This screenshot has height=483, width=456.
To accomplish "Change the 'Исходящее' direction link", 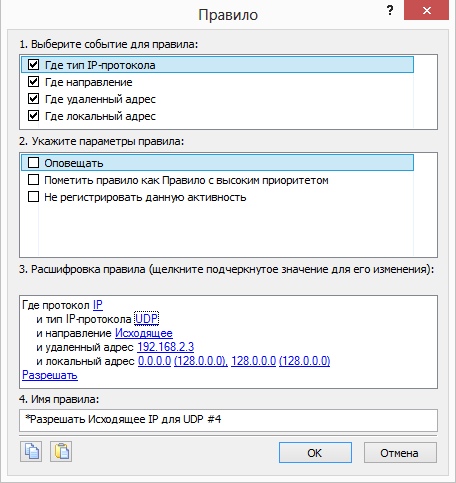I will pos(144,333).
